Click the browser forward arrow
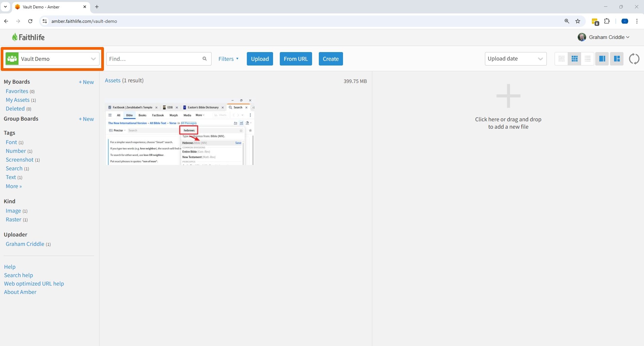Screen dimensions: 644x346 (18, 21)
